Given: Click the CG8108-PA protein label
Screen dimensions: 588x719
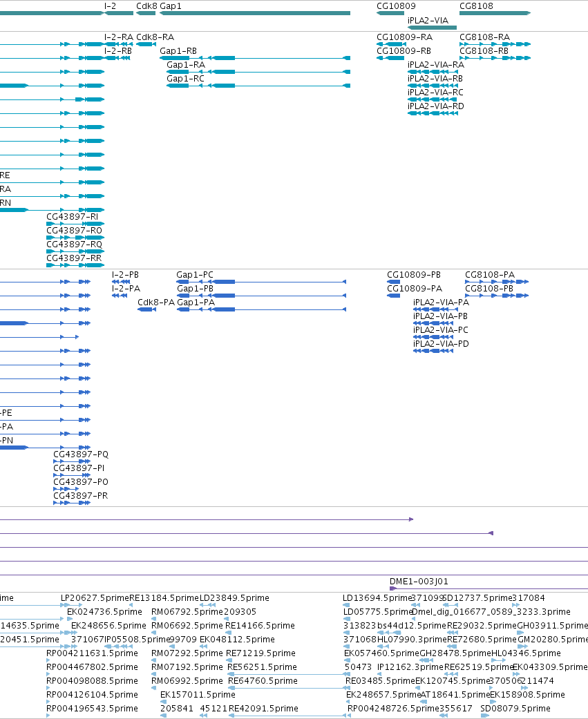Looking at the screenshot, I should (x=490, y=275).
